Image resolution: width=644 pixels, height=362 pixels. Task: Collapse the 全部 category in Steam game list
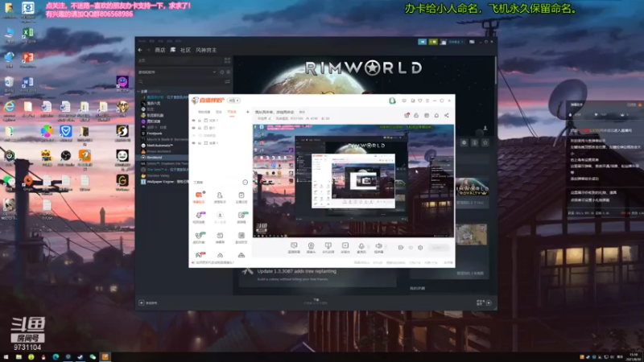pos(139,92)
